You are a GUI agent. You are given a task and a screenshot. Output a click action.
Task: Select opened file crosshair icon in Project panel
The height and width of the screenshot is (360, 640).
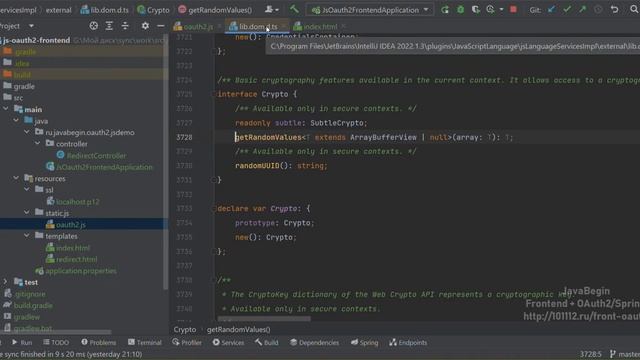click(93, 26)
